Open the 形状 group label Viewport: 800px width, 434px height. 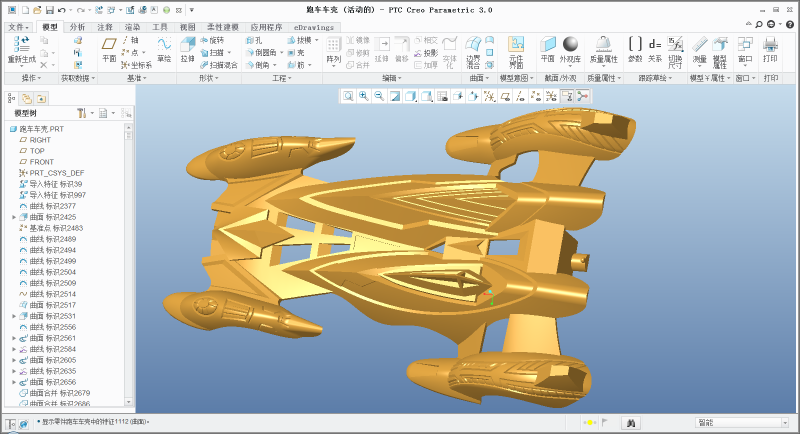click(209, 78)
